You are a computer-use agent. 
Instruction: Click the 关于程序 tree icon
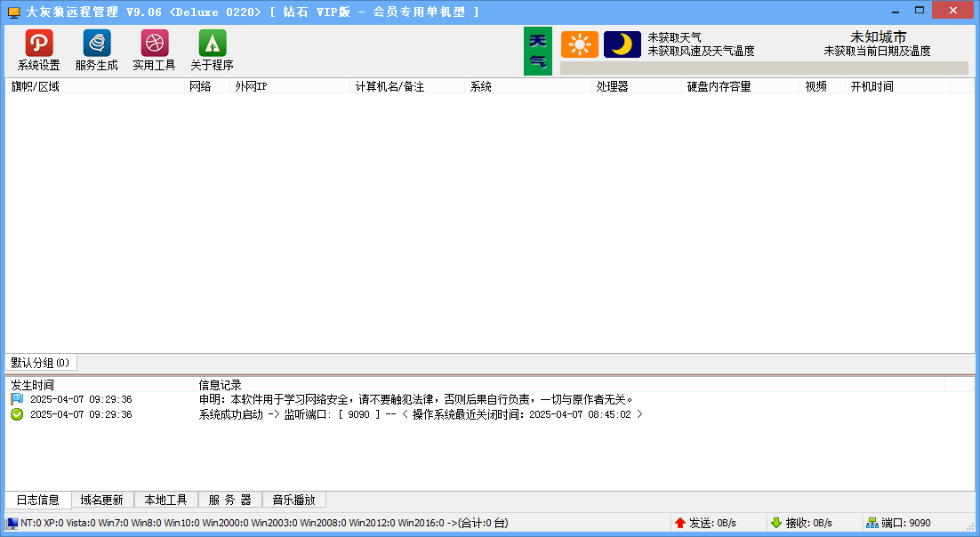coord(213,44)
